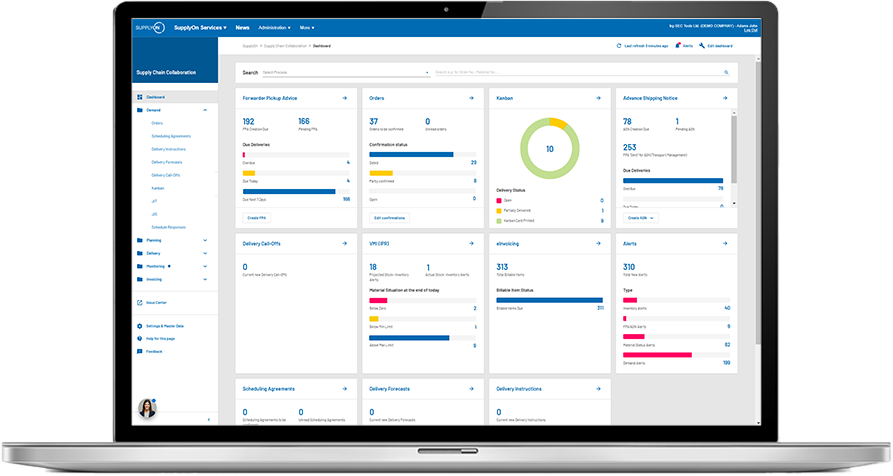
Task: Click the SupplyOn logo
Action: (x=150, y=27)
